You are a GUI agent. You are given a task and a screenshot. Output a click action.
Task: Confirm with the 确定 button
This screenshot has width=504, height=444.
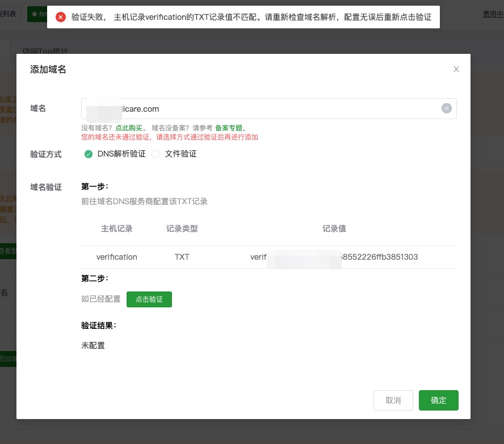click(438, 400)
